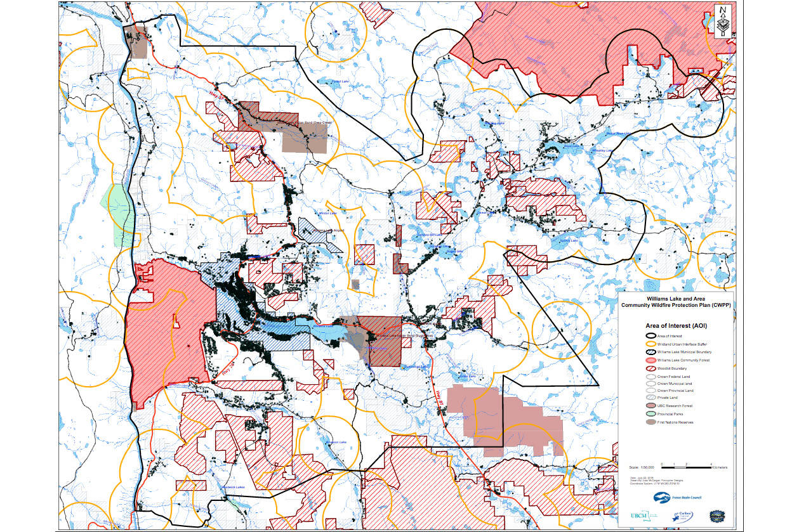799x532 pixels.
Task: Click the 'Crown Federal Land' legend label
Action: (673, 377)
